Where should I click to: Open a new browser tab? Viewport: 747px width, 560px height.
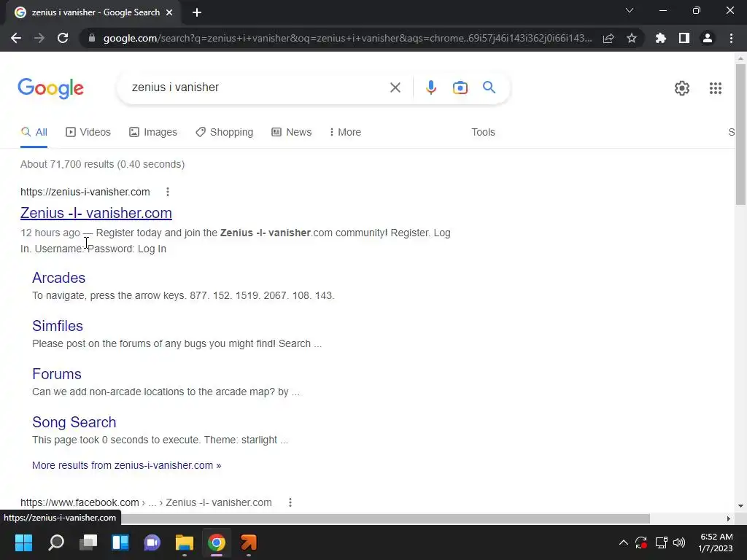[197, 12]
